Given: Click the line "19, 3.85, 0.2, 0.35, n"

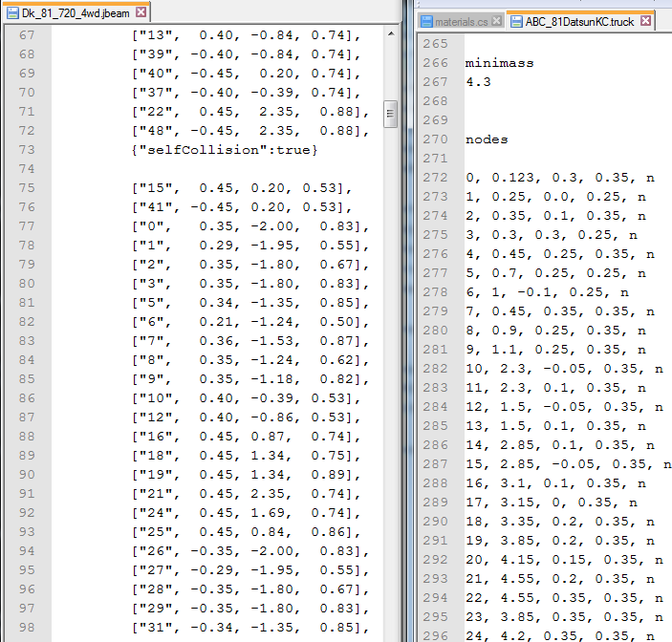Looking at the screenshot, I should [560, 541].
